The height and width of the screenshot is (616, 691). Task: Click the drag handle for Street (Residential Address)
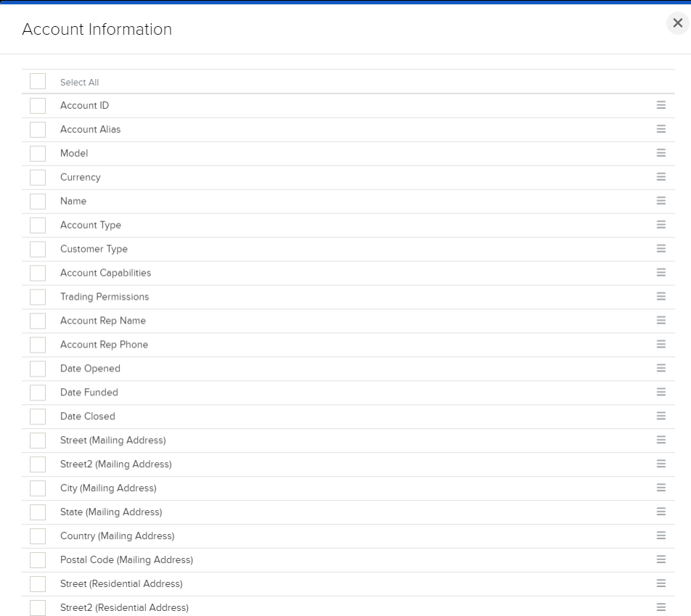click(x=661, y=583)
